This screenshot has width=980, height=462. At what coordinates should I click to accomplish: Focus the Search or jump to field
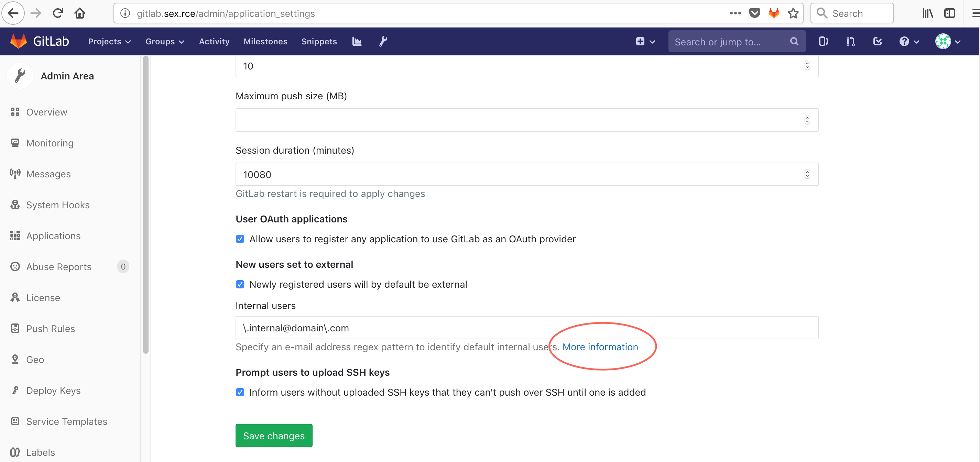coord(737,41)
